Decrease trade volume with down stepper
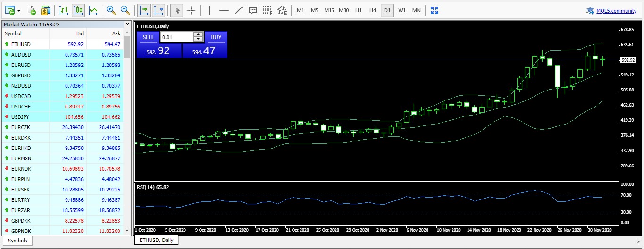This screenshot has width=644, height=249. (199, 40)
